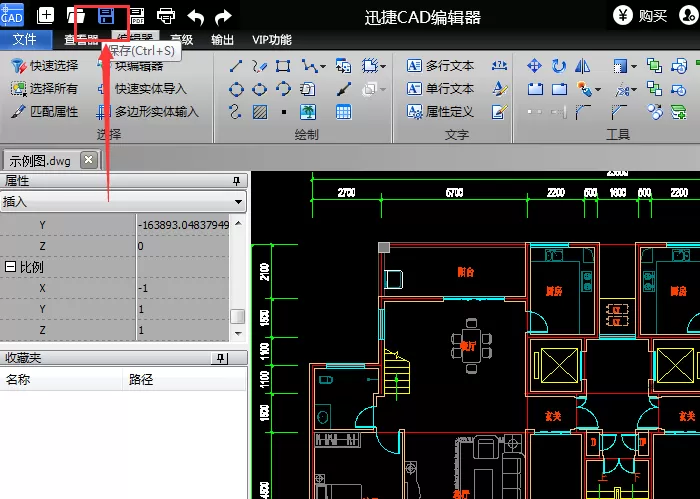Open the 文件 menu tab
Image resolution: width=700 pixels, height=499 pixels.
[25, 40]
